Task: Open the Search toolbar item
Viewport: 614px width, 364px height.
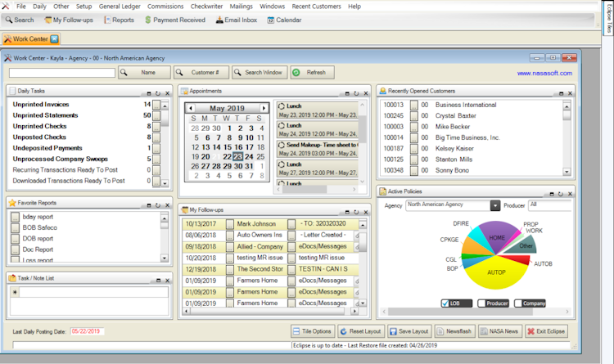Action: tap(20, 20)
